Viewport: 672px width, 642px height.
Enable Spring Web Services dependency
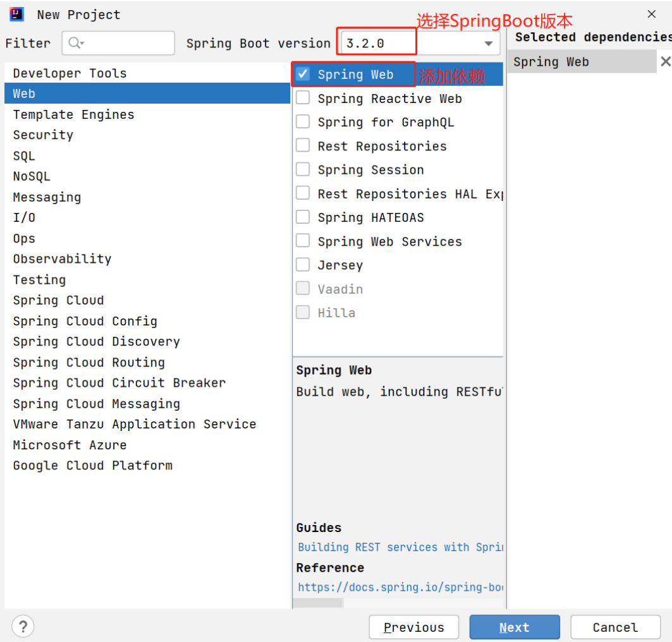tap(303, 241)
